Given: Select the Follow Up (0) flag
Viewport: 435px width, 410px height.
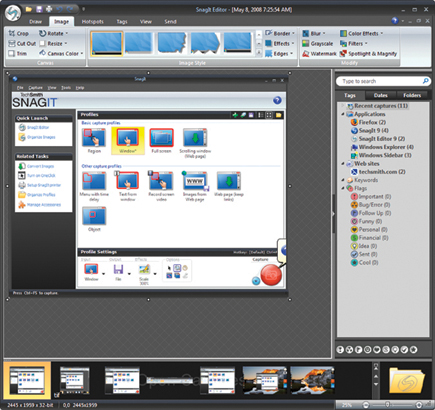Looking at the screenshot, I should coord(371,213).
